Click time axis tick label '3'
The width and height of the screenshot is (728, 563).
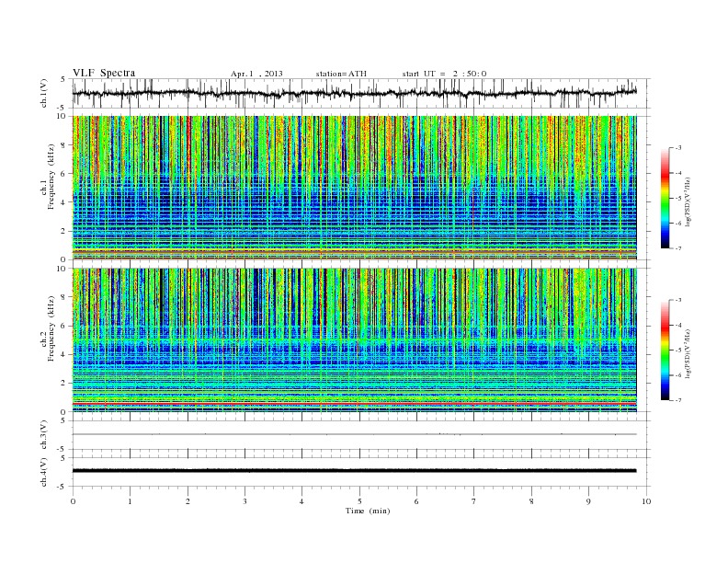[x=245, y=501]
